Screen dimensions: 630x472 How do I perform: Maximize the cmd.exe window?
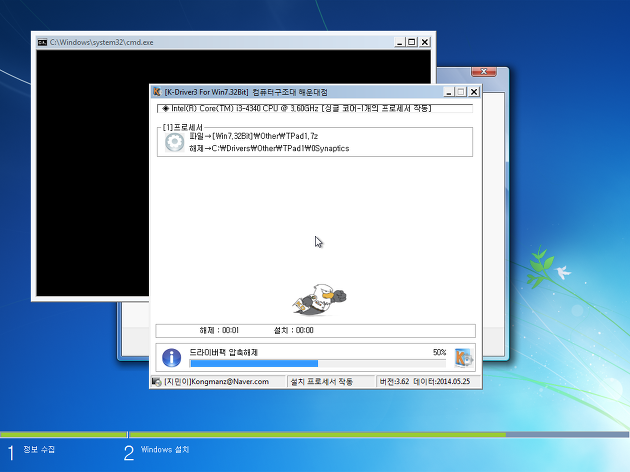pyautogui.click(x=412, y=42)
